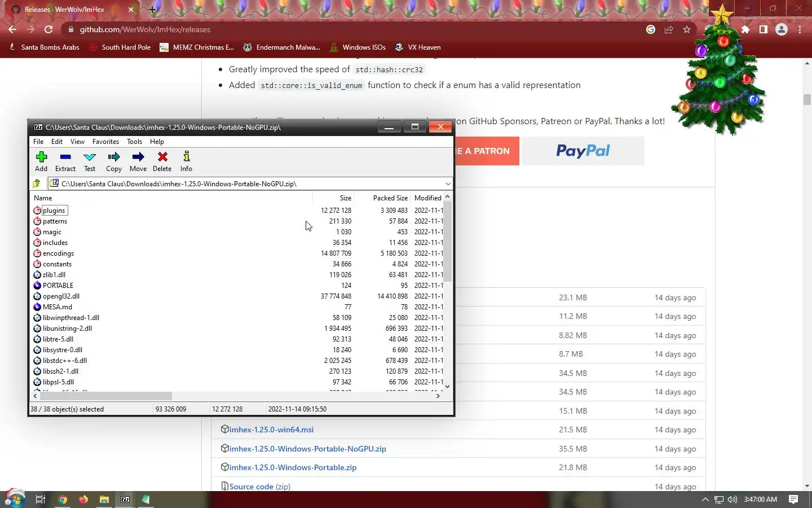Download imhex-1.25.0-Windows-Portable-NoGPU.zip
The image size is (812, 508).
[307, 449]
